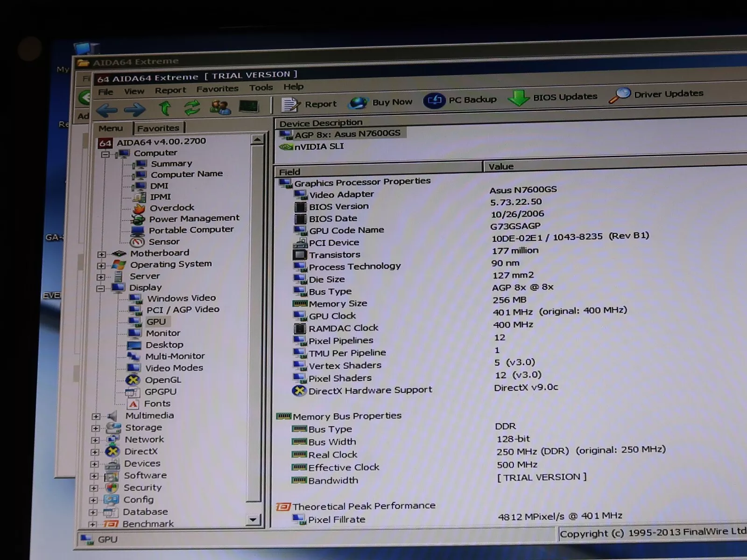This screenshot has width=747, height=560.
Task: Select PCI / AGP Video item
Action: [x=183, y=309]
